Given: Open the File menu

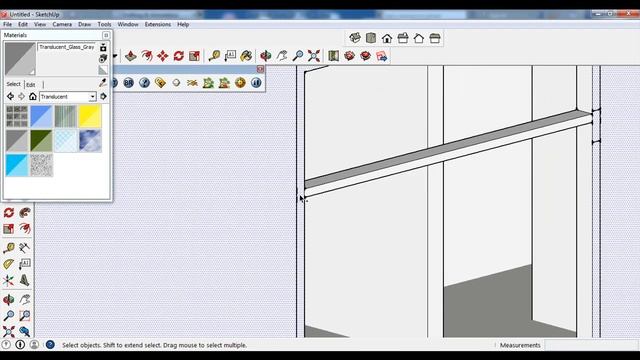Looking at the screenshot, I should coord(7,24).
